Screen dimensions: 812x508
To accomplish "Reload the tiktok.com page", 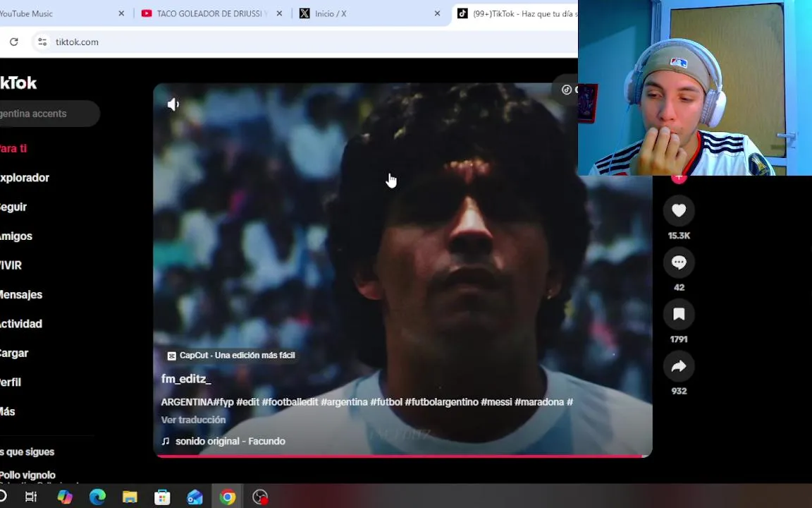I will pos(14,42).
